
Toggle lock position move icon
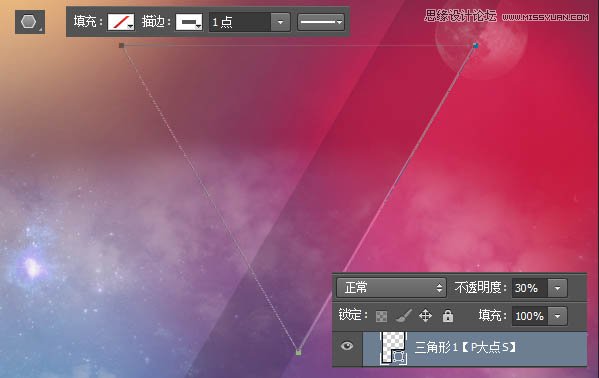(x=425, y=316)
